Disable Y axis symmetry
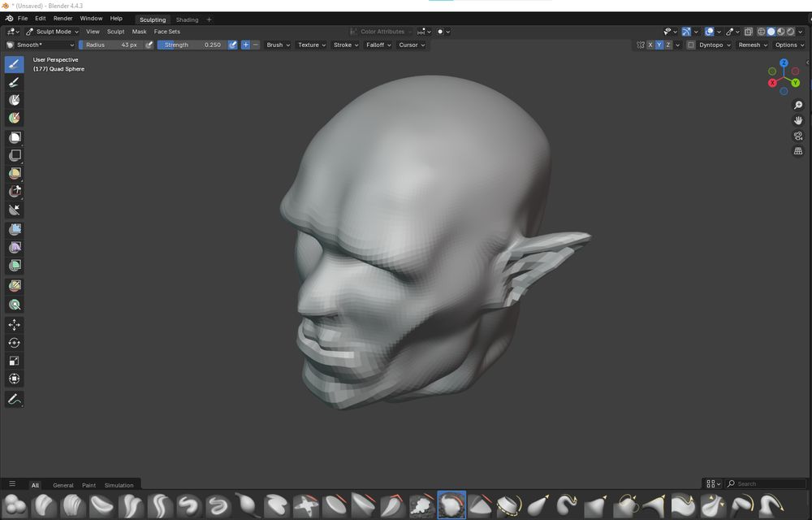The width and height of the screenshot is (812, 520). coord(659,45)
